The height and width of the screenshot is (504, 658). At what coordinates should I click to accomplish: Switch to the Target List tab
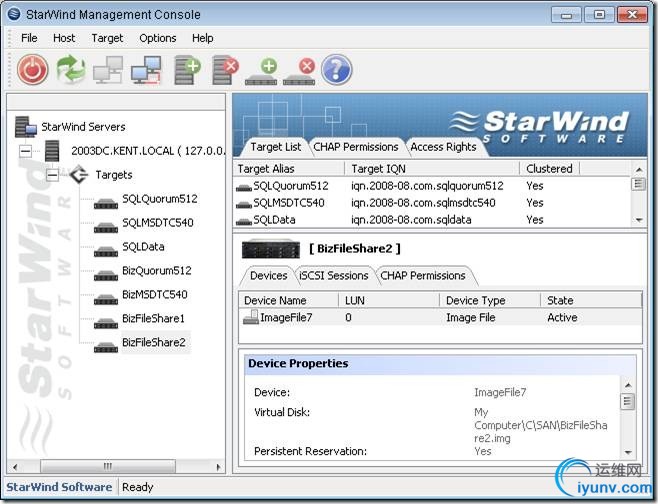276,147
